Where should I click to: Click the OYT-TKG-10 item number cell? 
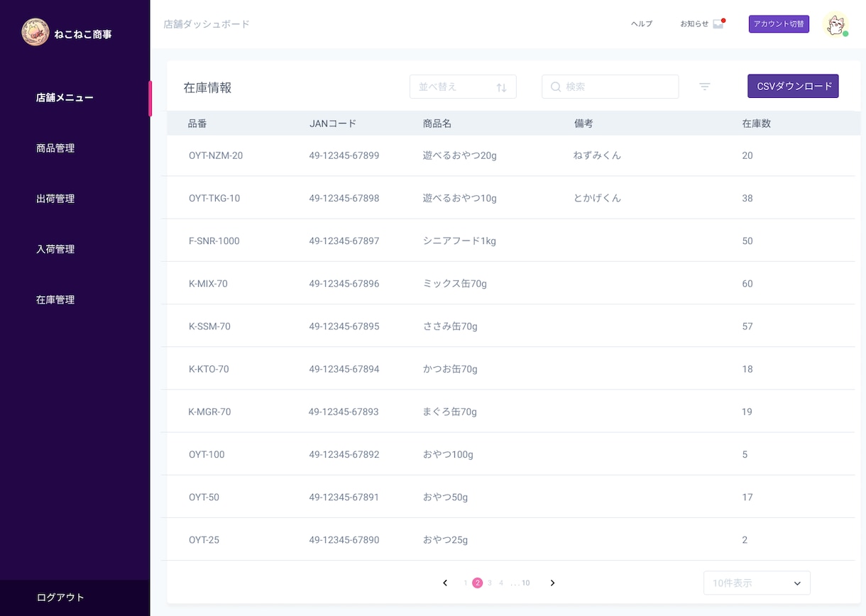[214, 198]
